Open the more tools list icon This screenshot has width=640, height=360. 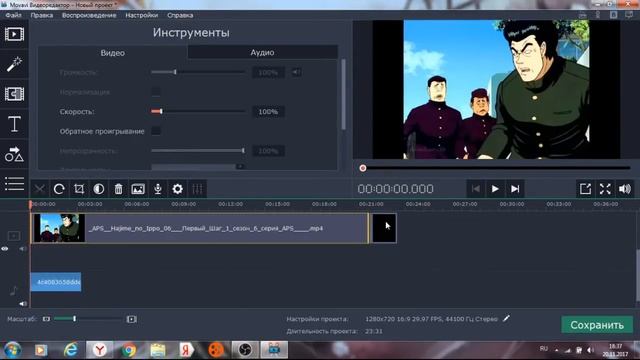14,184
